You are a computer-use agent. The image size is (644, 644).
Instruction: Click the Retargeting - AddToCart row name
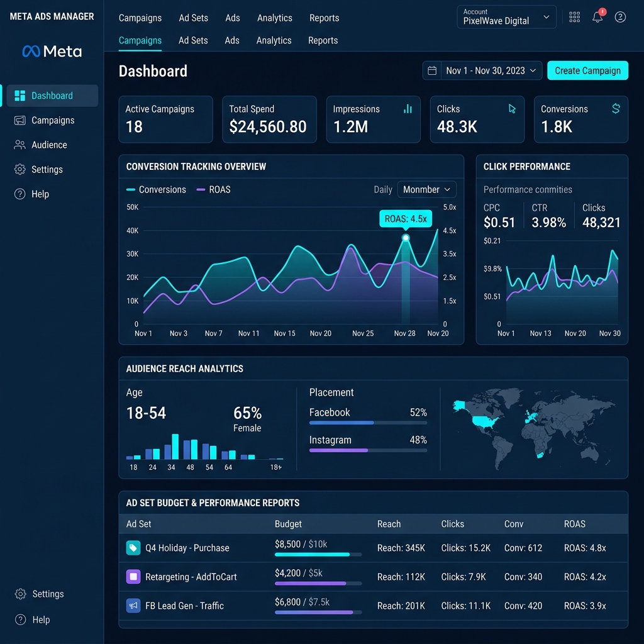(x=191, y=577)
